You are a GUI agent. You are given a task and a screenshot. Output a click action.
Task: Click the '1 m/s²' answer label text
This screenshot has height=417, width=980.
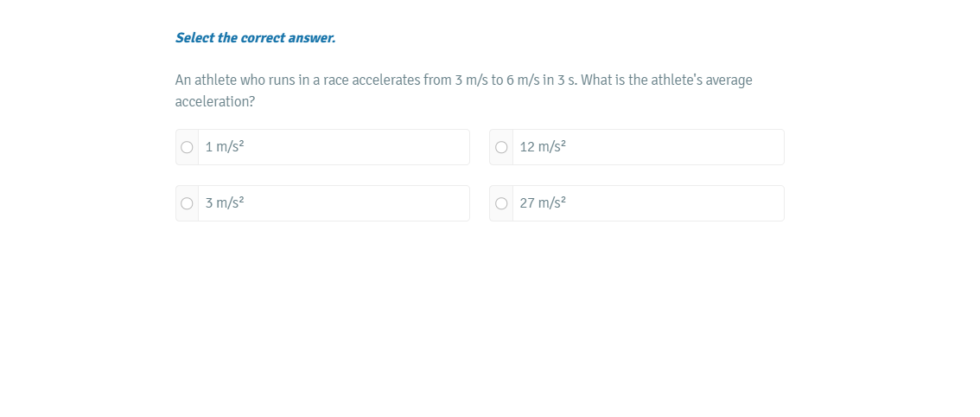225,147
